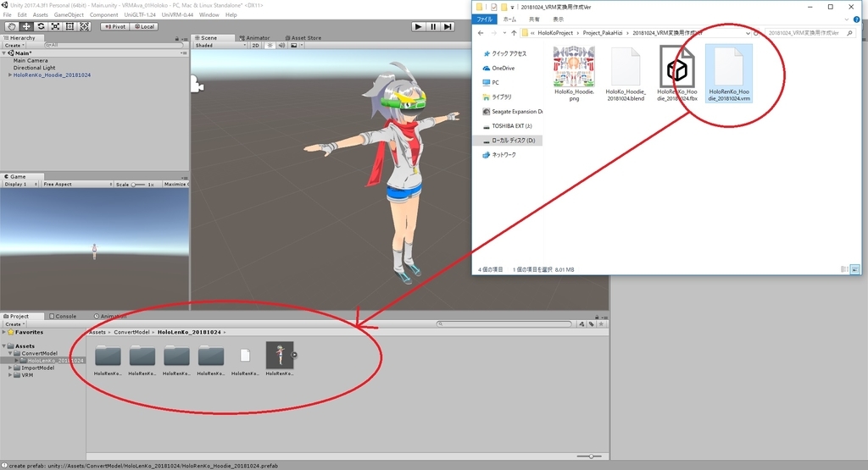Select the HoloRenKo prefab thumbnail in Project
Image resolution: width=868 pixels, height=470 pixels.
pos(280,355)
